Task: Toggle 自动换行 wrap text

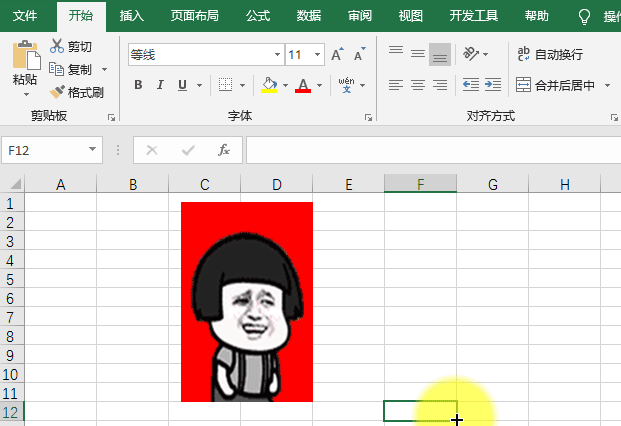Action: coord(550,54)
